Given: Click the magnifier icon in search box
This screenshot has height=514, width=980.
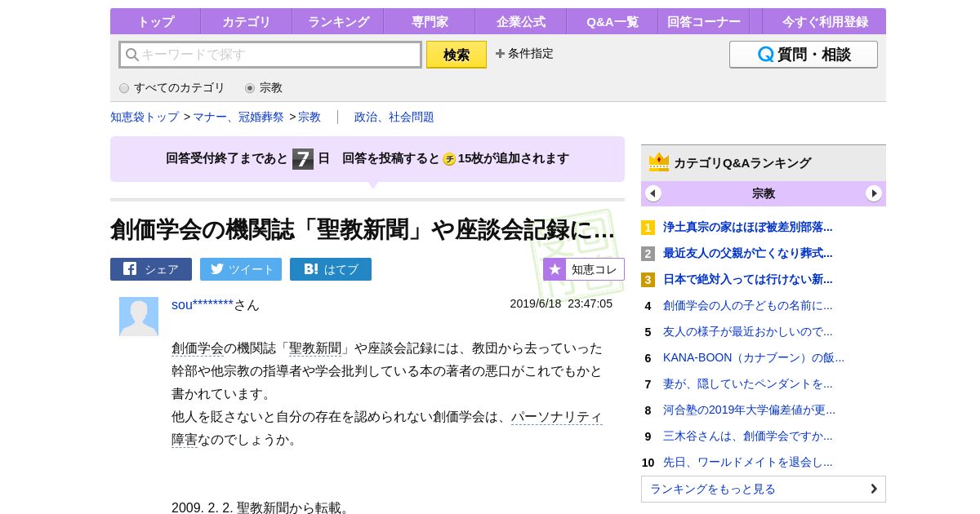Looking at the screenshot, I should (131, 55).
